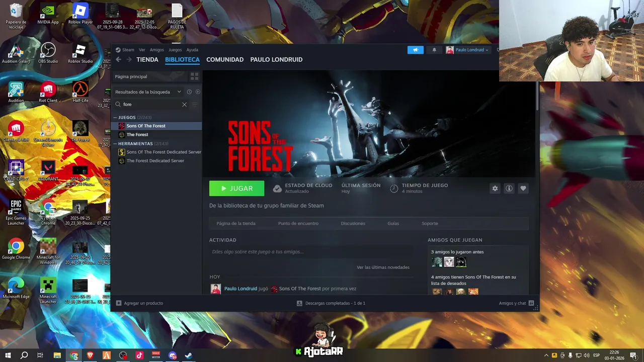Clear the 'fore' search text
The image size is (644, 362).
[184, 105]
